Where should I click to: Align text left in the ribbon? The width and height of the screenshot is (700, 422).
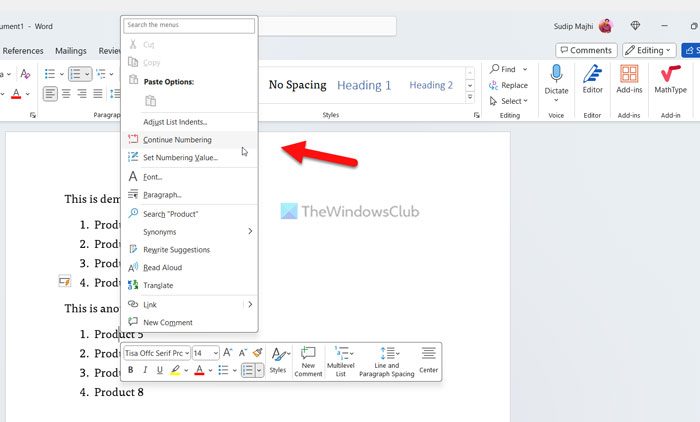point(50,94)
